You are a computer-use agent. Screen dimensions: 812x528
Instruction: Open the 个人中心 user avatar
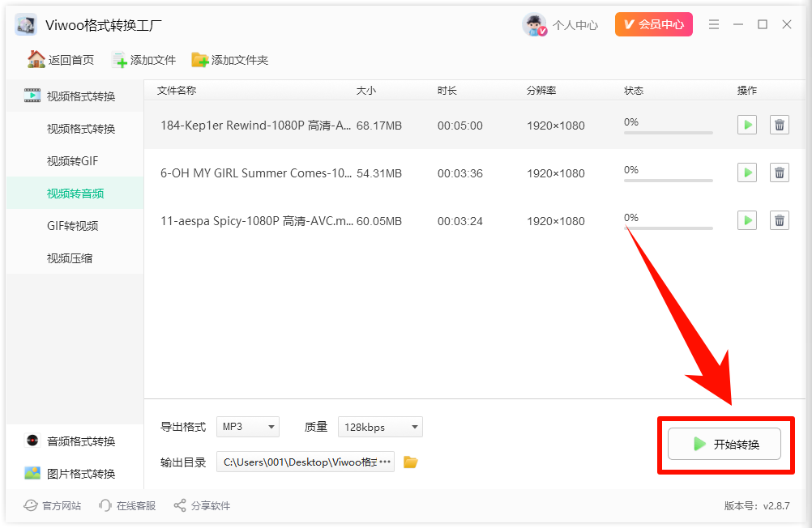[534, 24]
